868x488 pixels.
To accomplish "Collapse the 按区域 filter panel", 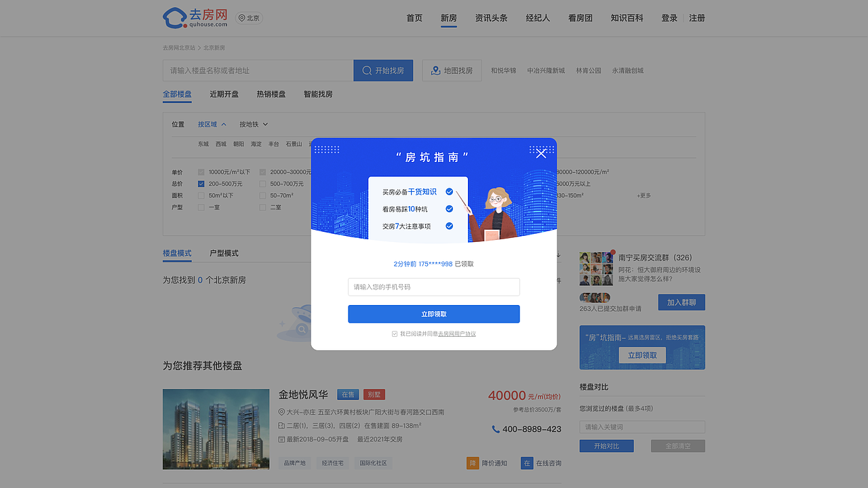I will pyautogui.click(x=210, y=124).
